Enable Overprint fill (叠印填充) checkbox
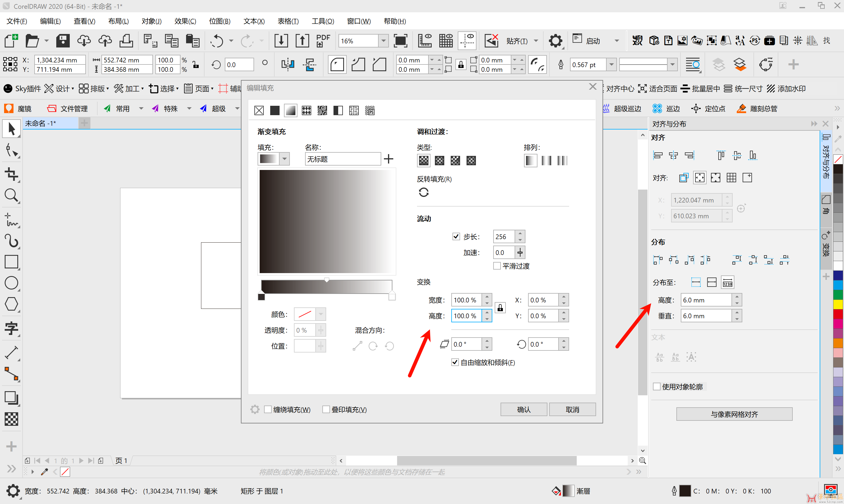The width and height of the screenshot is (844, 504). coord(326,410)
